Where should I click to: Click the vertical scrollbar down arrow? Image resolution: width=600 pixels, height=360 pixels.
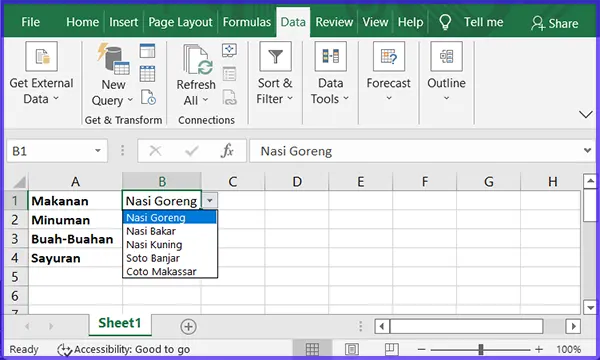pos(590,307)
